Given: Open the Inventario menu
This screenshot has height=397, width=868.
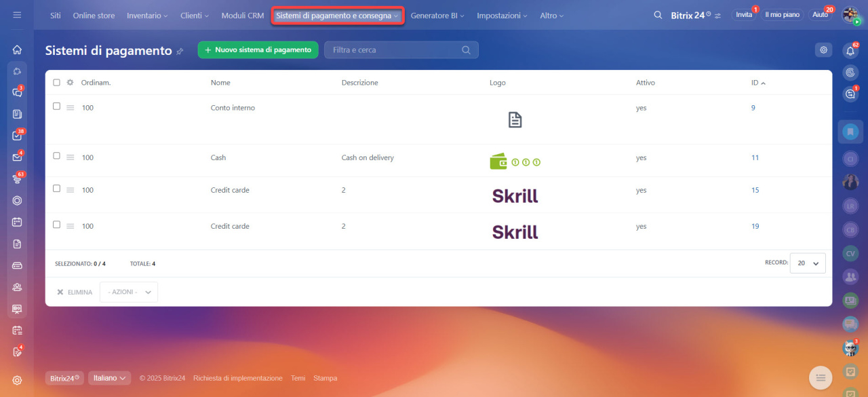Looking at the screenshot, I should point(147,16).
